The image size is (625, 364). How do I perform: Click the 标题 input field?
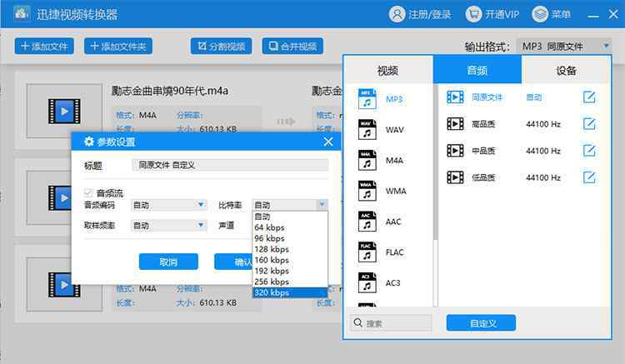(230, 165)
